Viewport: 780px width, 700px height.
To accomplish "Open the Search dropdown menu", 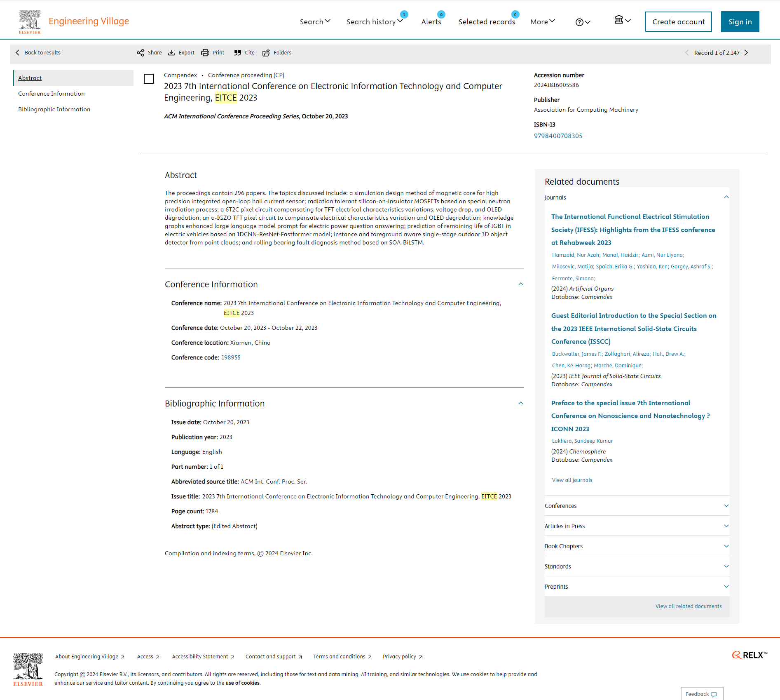I will click(315, 22).
